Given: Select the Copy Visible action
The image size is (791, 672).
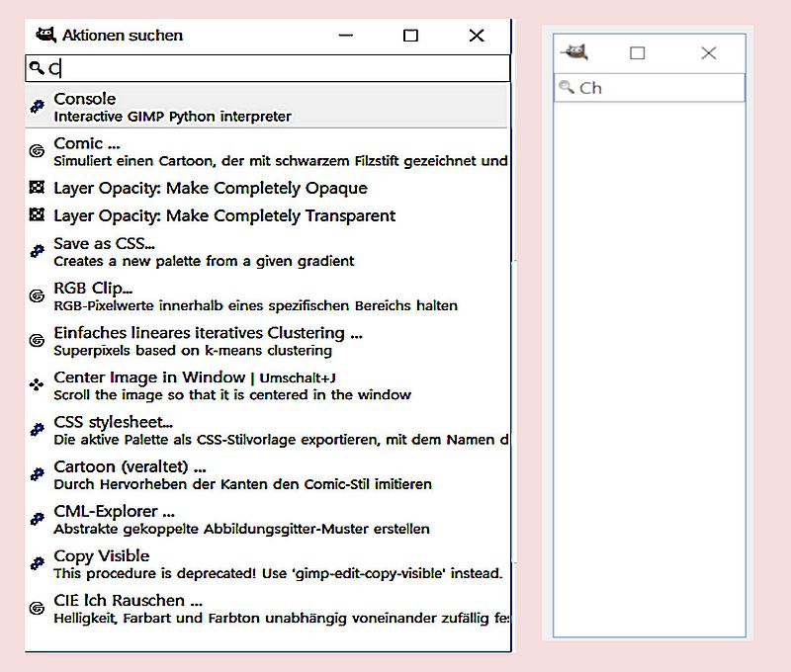Looking at the screenshot, I should pos(266,564).
